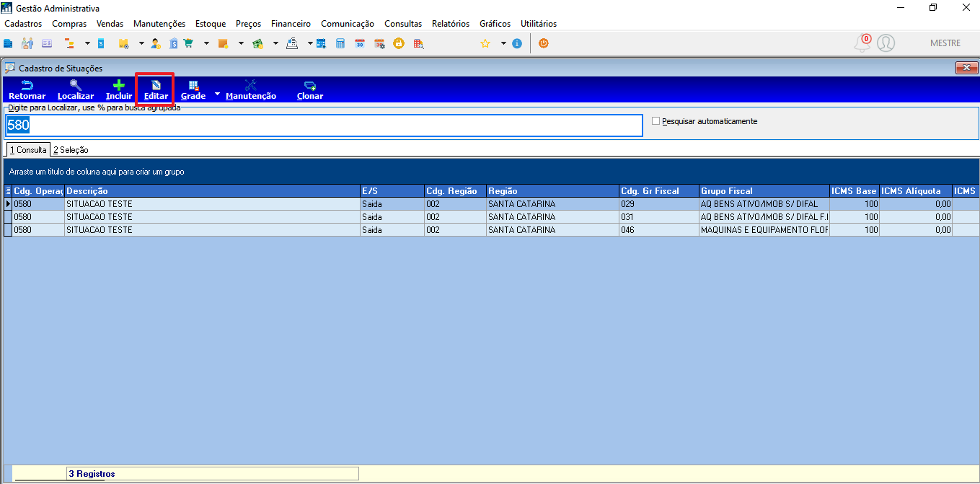Switch to the 1 Consulta tab

tap(28, 150)
